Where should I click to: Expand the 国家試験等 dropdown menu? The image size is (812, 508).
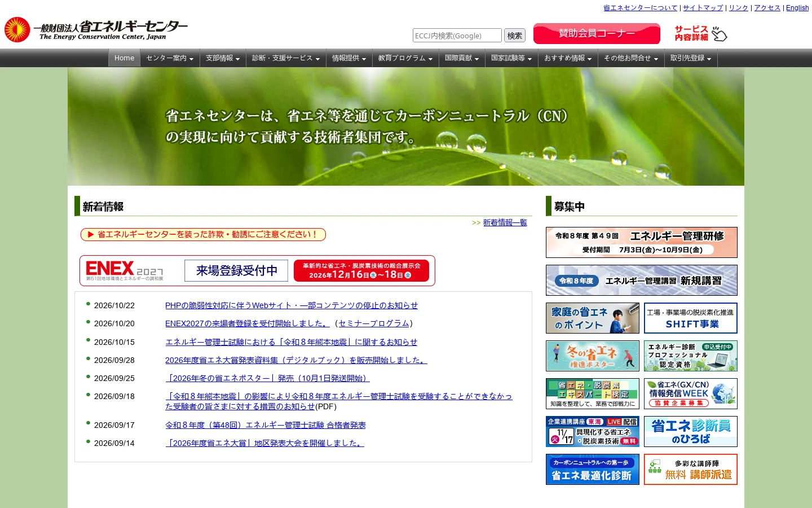pyautogui.click(x=511, y=58)
